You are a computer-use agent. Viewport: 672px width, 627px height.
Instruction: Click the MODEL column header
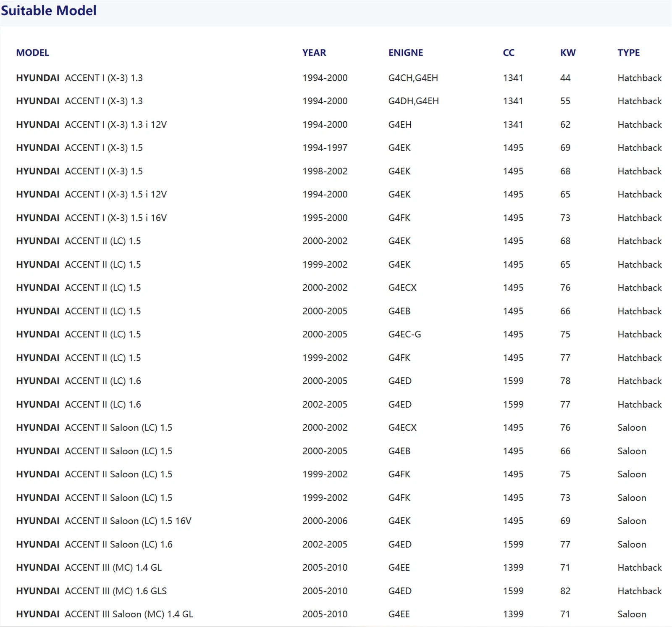pos(33,53)
